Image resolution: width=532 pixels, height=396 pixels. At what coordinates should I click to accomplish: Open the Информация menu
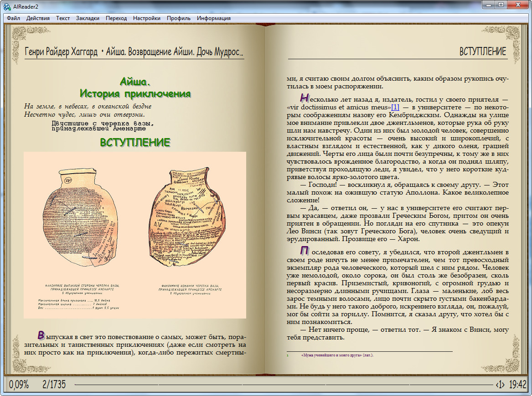[x=214, y=18]
